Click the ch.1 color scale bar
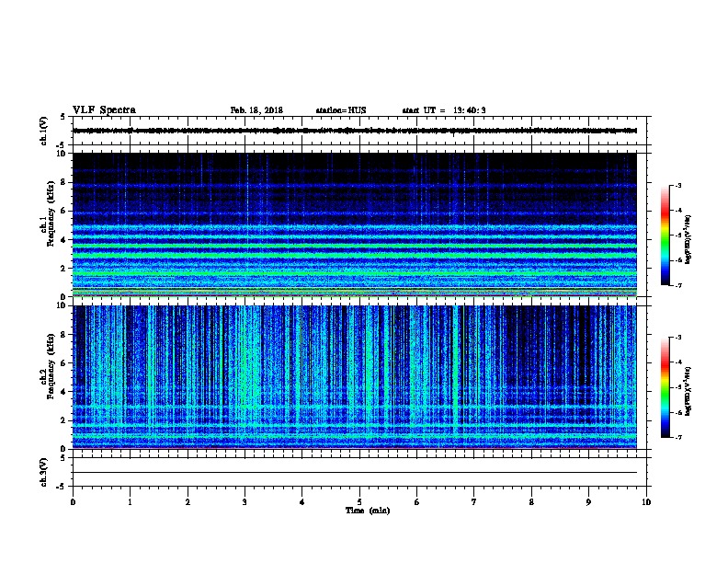Image resolution: width=728 pixels, height=563 pixels. point(665,236)
